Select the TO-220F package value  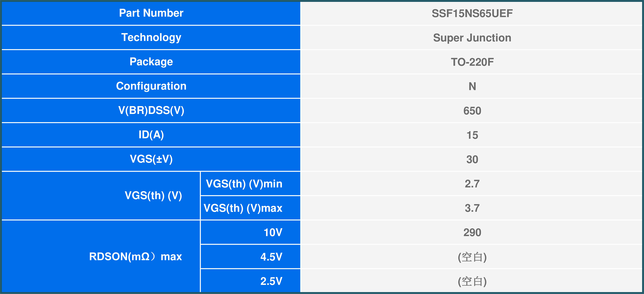pos(472,62)
